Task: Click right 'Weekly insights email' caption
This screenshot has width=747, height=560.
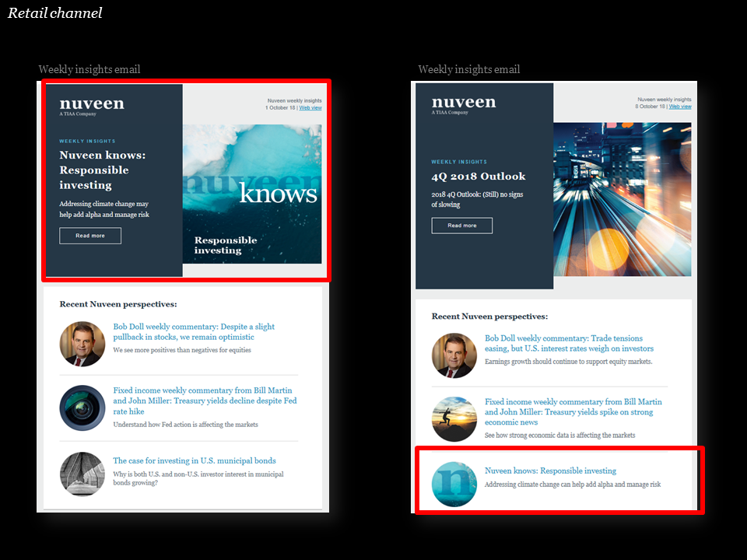Action: tap(469, 69)
